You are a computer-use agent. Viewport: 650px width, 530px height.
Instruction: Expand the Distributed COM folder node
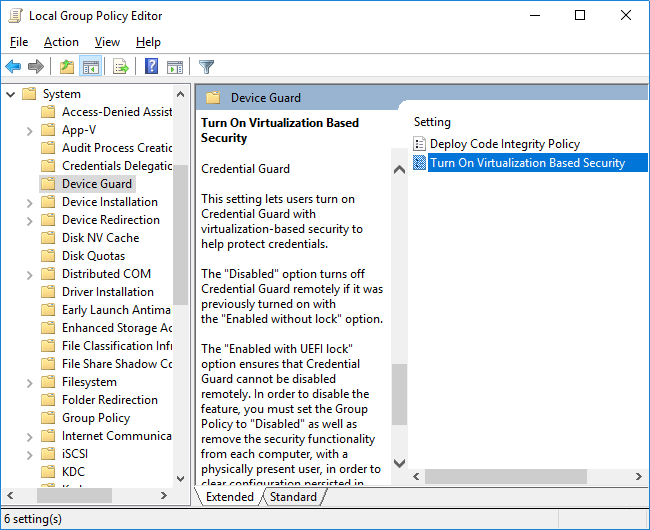[29, 274]
